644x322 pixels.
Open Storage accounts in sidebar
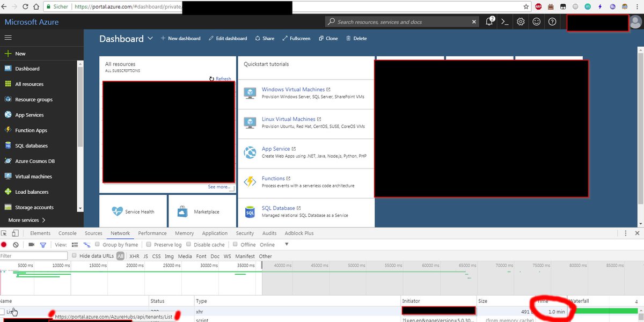pos(34,207)
